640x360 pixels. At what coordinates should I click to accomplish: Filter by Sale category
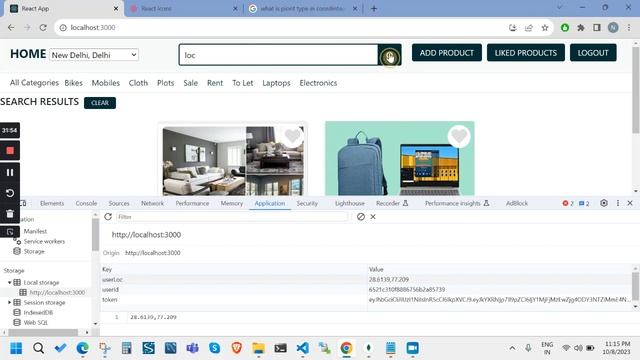pos(191,83)
